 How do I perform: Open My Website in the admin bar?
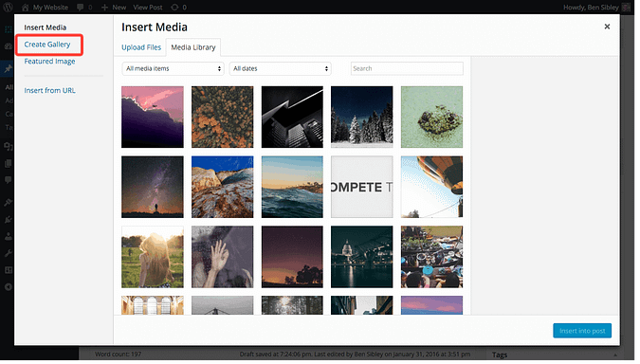[x=46, y=8]
